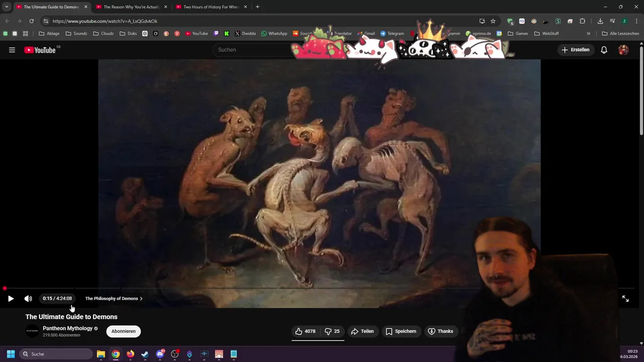The image size is (644, 362).
Task: Enter fullscreen mode on the player
Action: point(625,299)
